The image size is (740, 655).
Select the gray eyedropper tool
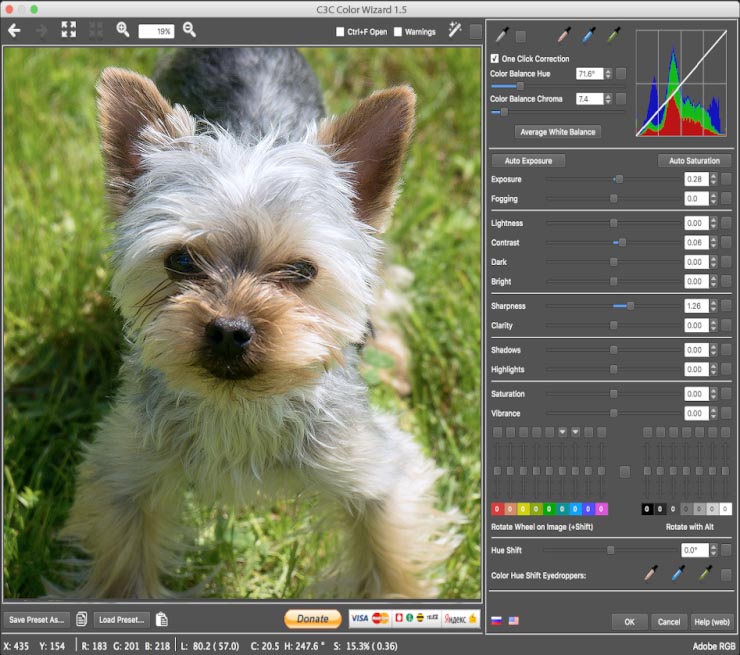point(502,36)
